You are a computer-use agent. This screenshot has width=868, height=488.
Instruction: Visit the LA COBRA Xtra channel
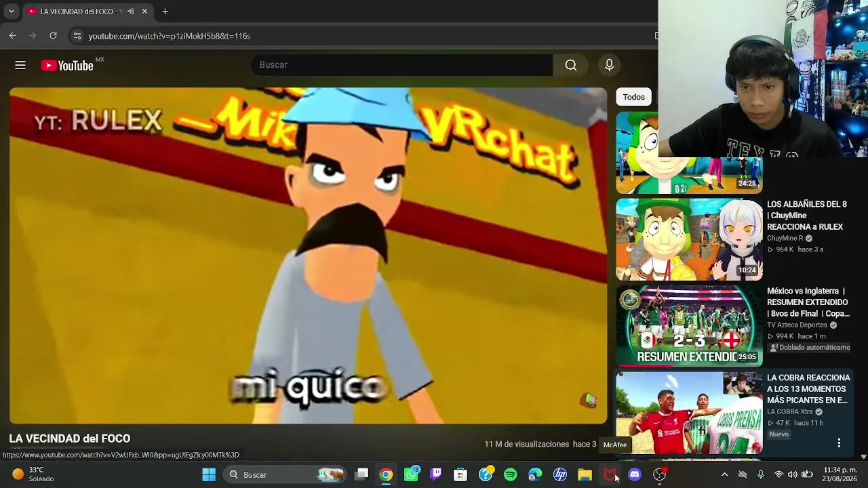pos(790,412)
